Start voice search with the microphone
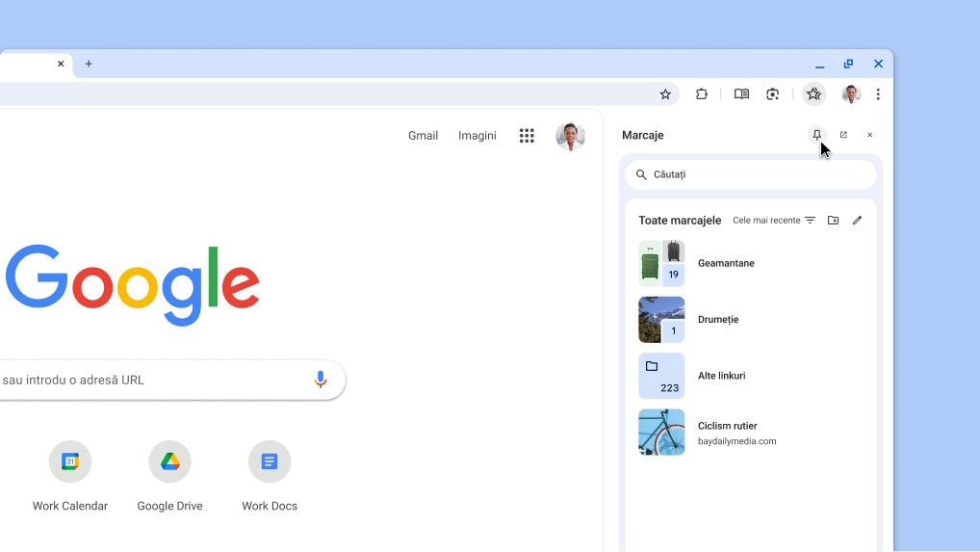This screenshot has width=980, height=552. (321, 380)
